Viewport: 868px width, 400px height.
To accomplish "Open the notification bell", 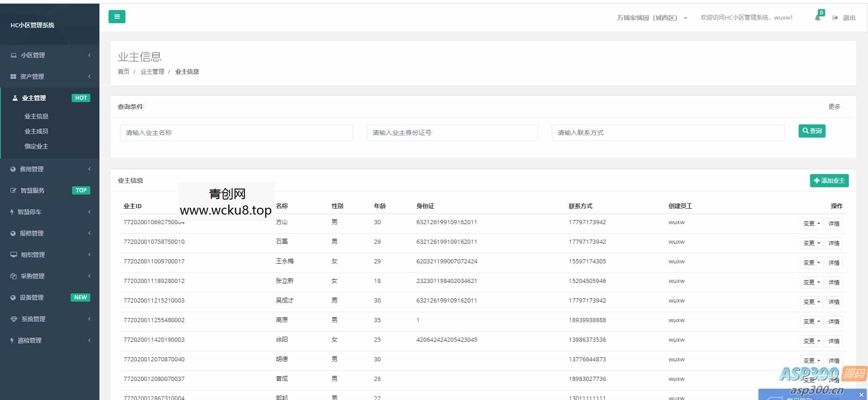I will (817, 18).
